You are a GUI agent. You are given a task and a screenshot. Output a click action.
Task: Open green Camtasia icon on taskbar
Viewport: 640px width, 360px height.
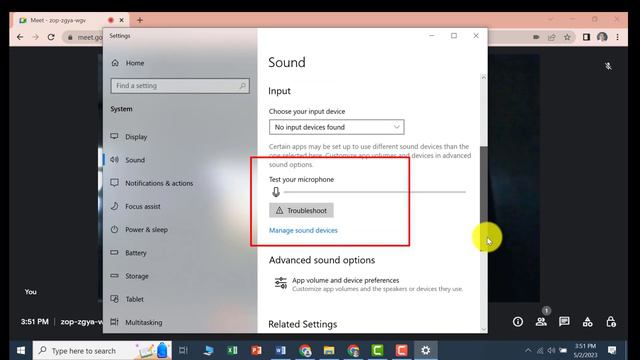click(x=378, y=351)
